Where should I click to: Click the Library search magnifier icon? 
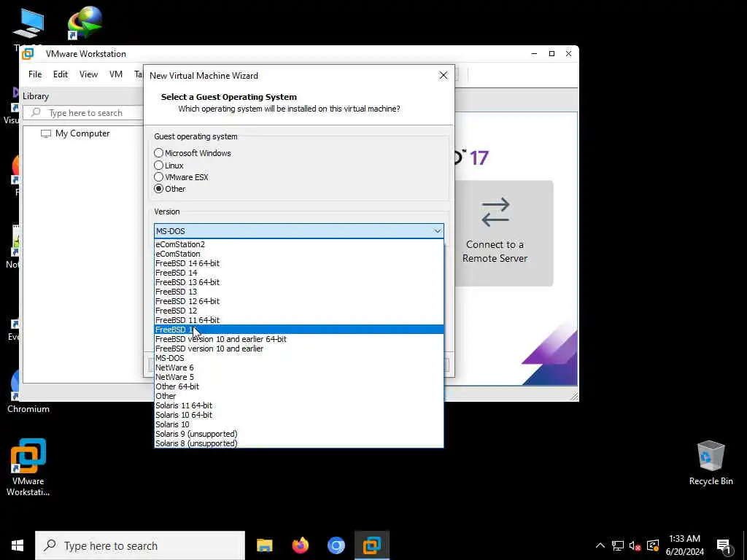coord(36,112)
